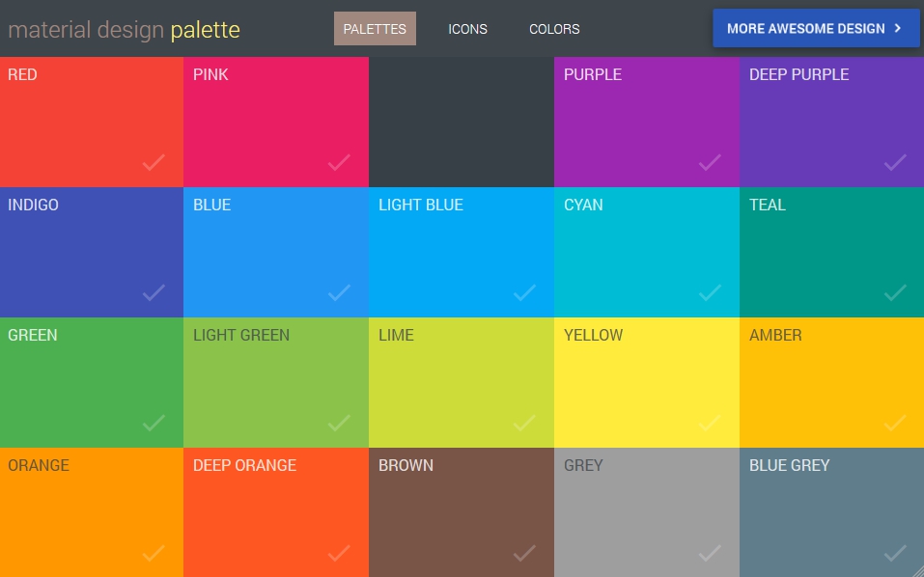Click the checkmark icon on the Pink tile
Screen dimensions: 924x577
(x=339, y=162)
